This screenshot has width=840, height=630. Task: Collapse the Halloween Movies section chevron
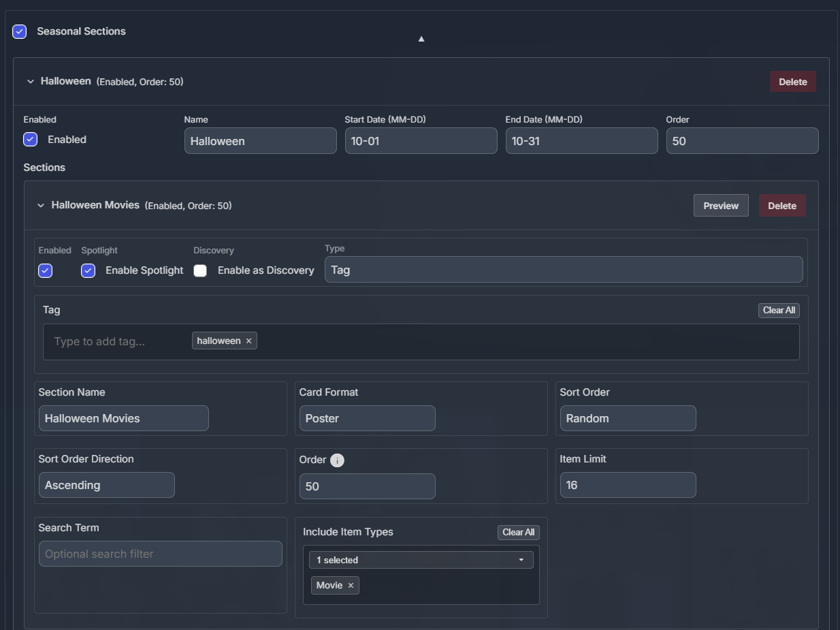pyautogui.click(x=41, y=206)
